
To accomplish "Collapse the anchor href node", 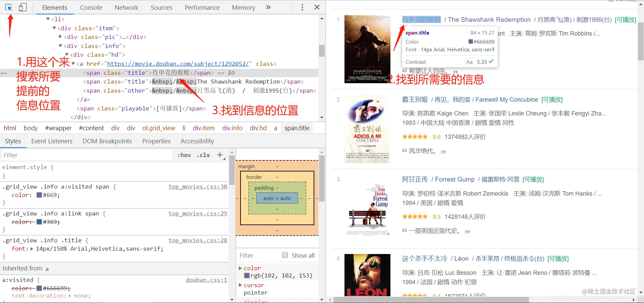I will [x=73, y=64].
